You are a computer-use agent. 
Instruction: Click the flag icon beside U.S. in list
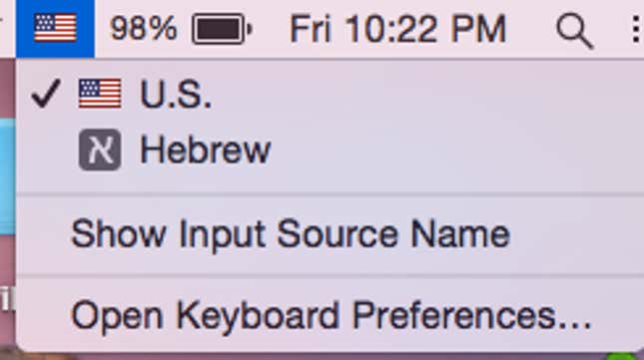click(100, 94)
